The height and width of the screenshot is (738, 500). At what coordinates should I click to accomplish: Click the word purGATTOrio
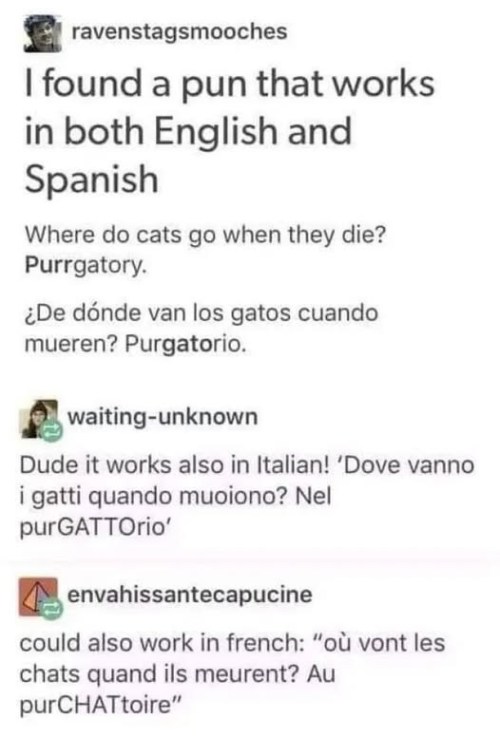coord(94,527)
